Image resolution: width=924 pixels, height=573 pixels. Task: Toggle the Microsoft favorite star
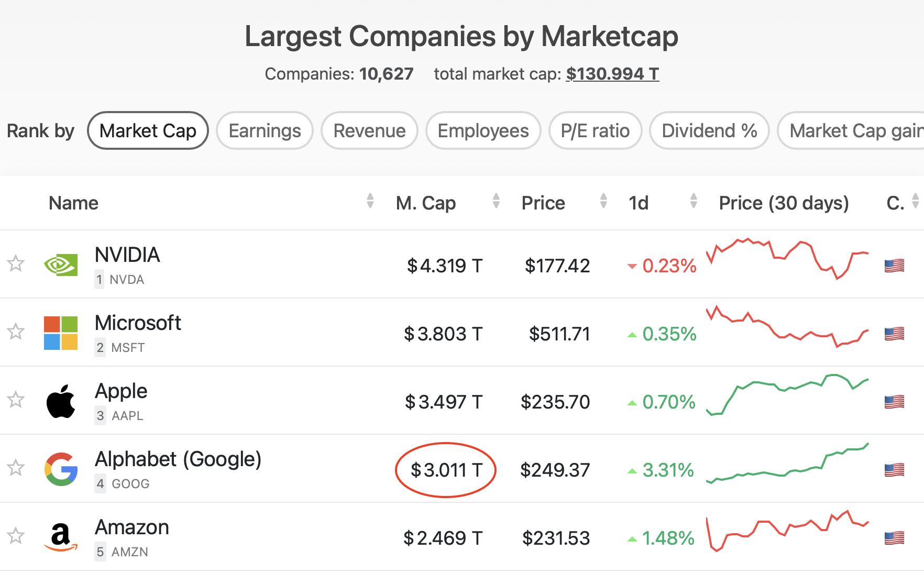16,332
